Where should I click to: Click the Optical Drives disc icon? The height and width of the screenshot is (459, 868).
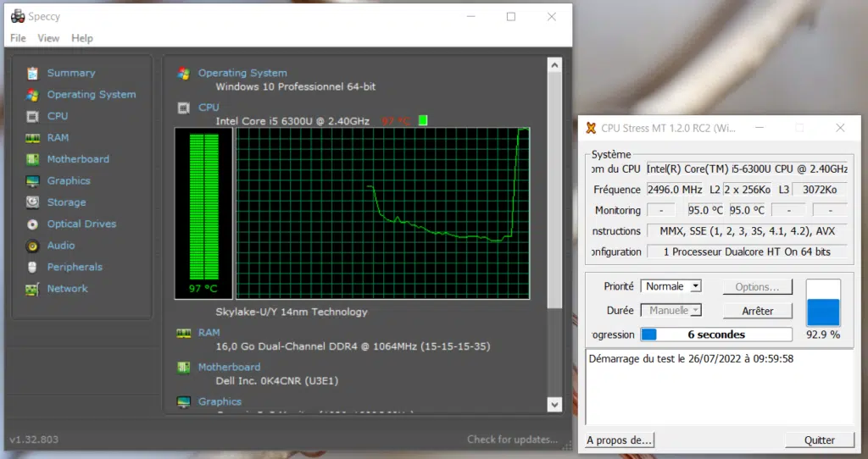pyautogui.click(x=33, y=224)
